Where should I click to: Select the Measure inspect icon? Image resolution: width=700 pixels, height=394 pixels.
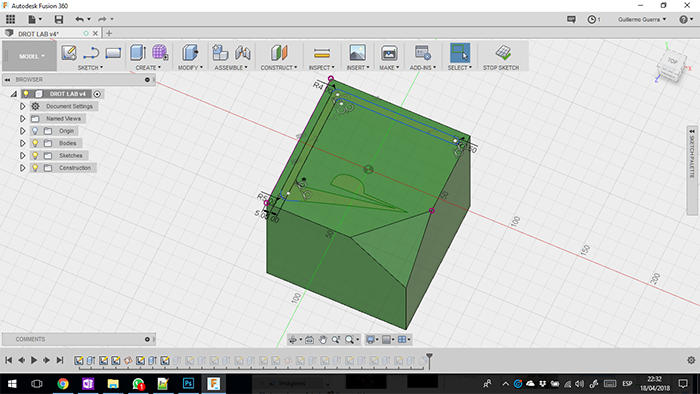[321, 53]
